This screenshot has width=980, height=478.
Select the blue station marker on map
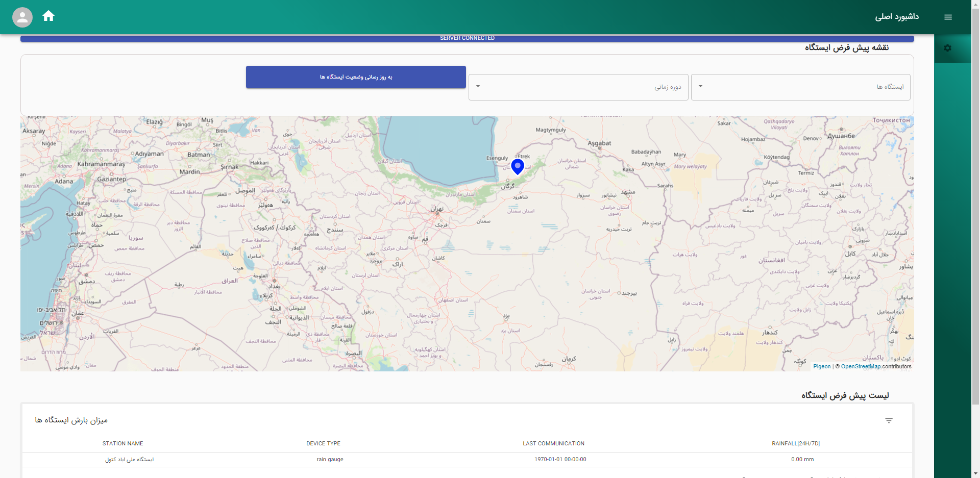[518, 166]
